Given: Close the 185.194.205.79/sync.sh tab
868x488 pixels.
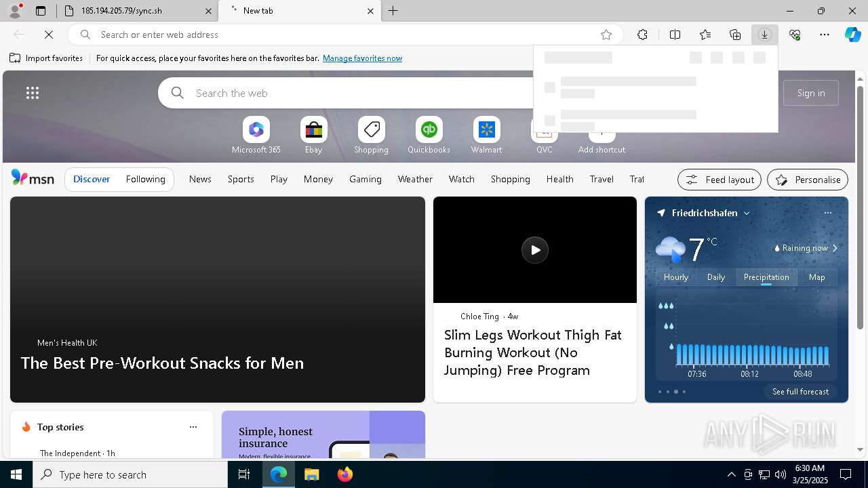Looking at the screenshot, I should pyautogui.click(x=208, y=11).
